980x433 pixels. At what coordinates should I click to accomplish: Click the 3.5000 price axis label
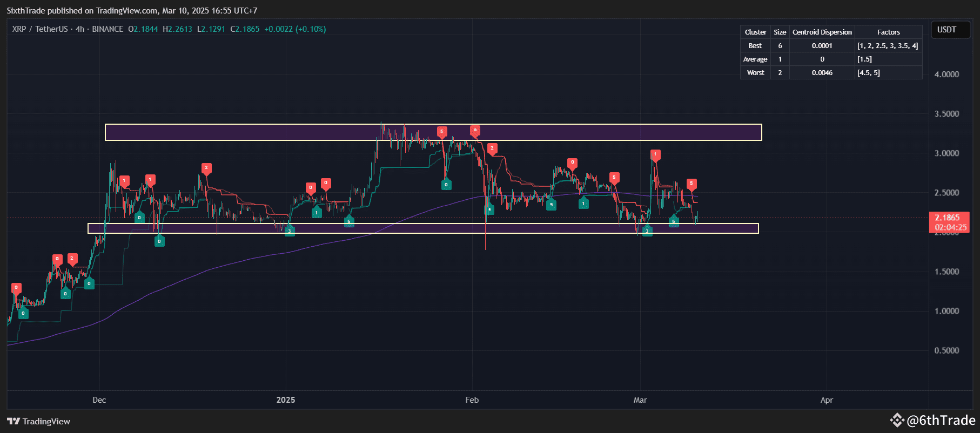[947, 114]
